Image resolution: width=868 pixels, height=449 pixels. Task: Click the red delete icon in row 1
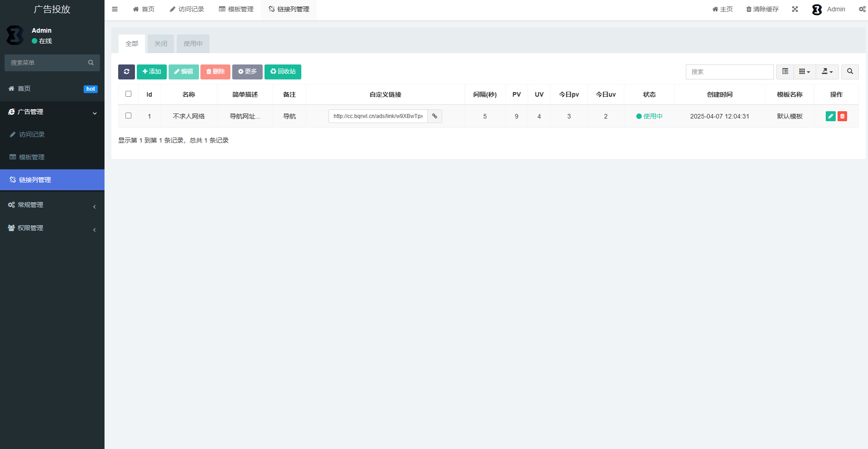[x=842, y=116]
